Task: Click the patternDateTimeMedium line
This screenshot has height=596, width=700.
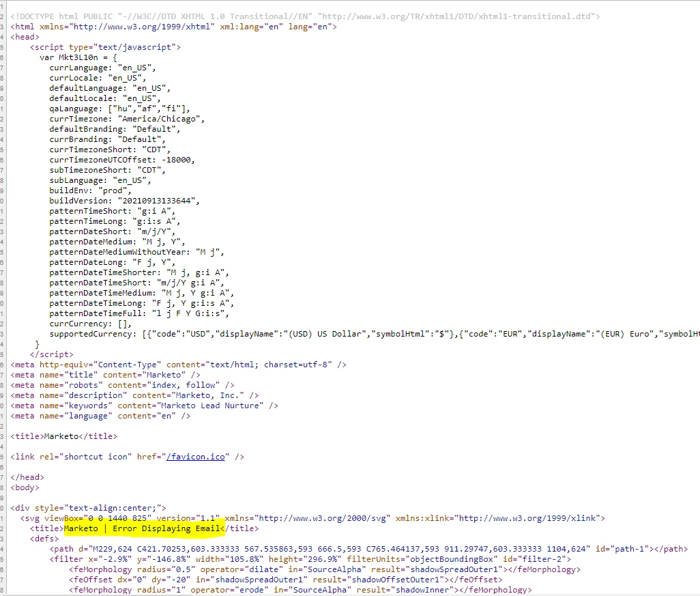Action: pyautogui.click(x=141, y=294)
